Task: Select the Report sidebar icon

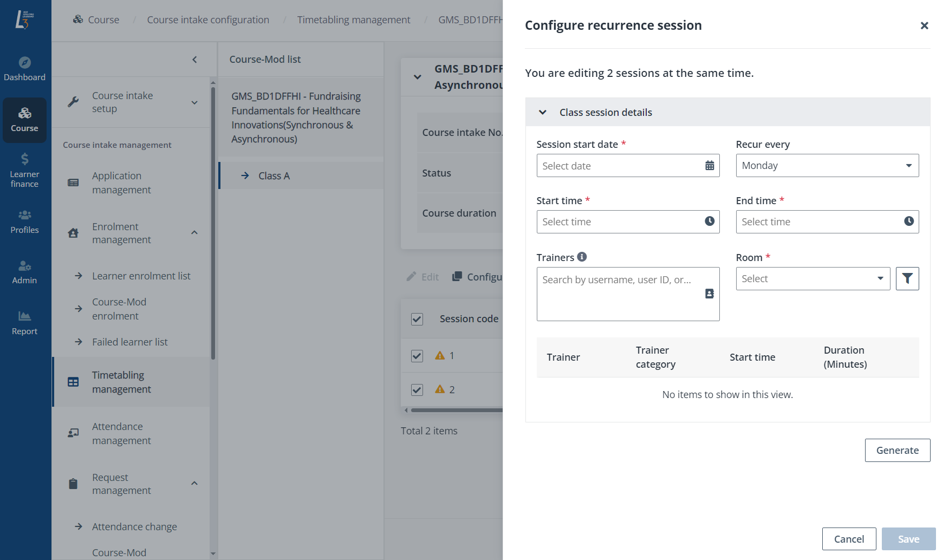Action: tap(25, 322)
